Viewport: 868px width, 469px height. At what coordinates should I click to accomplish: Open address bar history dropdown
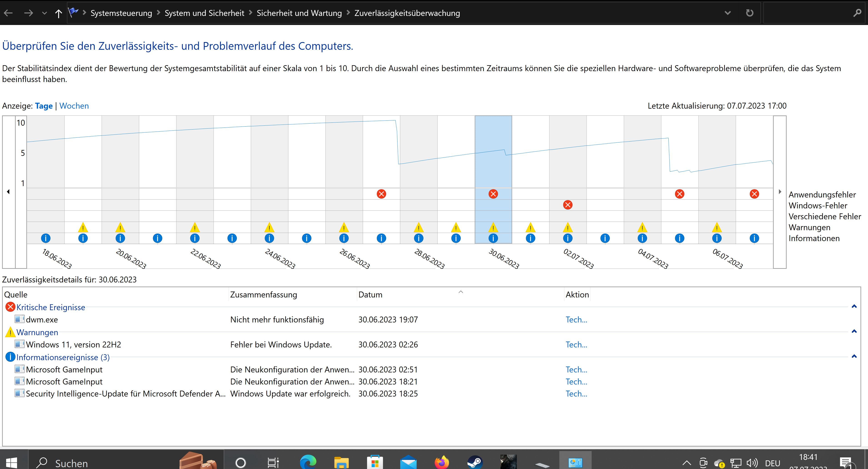point(728,13)
